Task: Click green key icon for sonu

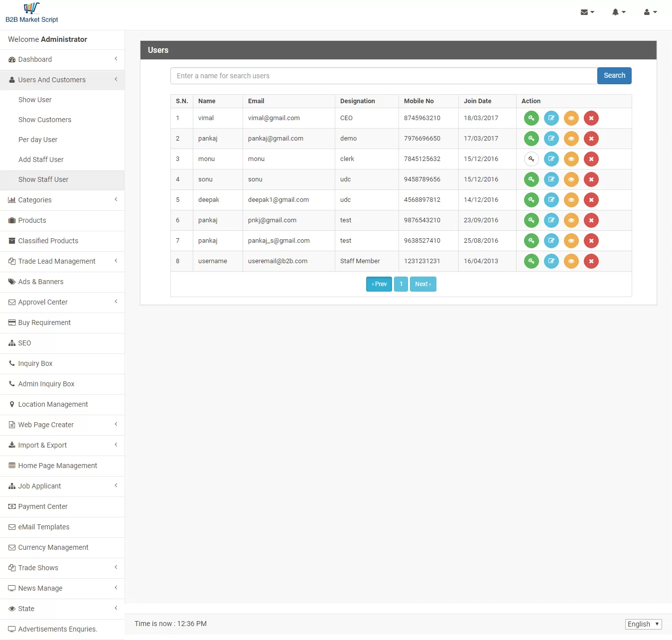Action: (x=532, y=179)
